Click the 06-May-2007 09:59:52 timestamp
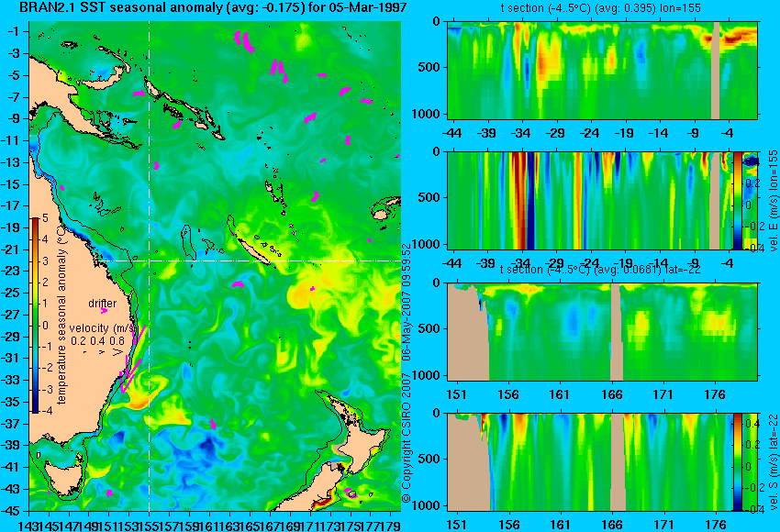Screen dimensions: 780x532 click(x=407, y=303)
